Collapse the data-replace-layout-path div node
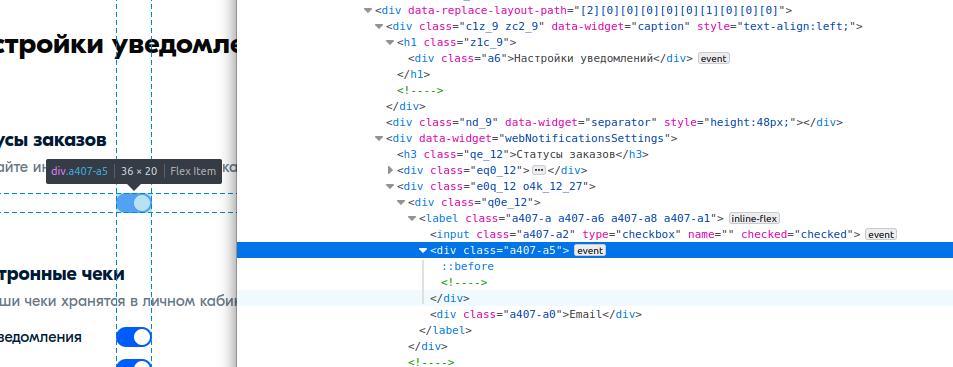Viewport: 953px width, 367px height. (368, 10)
